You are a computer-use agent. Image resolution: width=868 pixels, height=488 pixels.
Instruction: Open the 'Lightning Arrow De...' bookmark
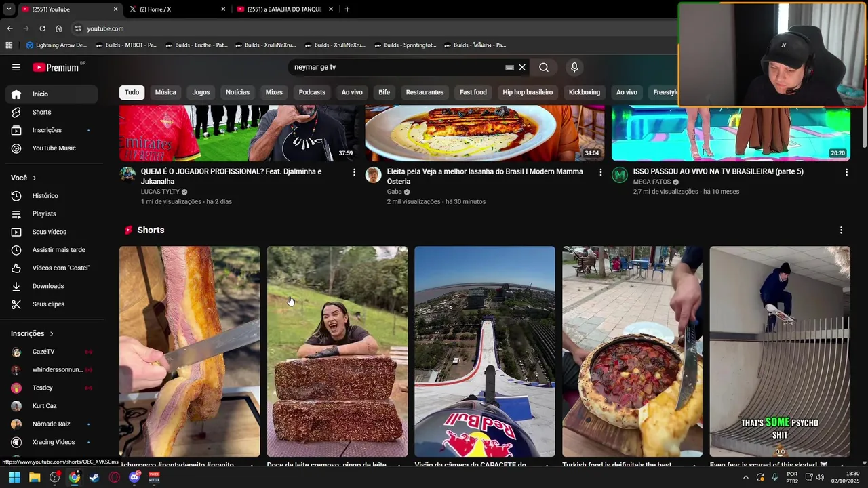(x=56, y=45)
